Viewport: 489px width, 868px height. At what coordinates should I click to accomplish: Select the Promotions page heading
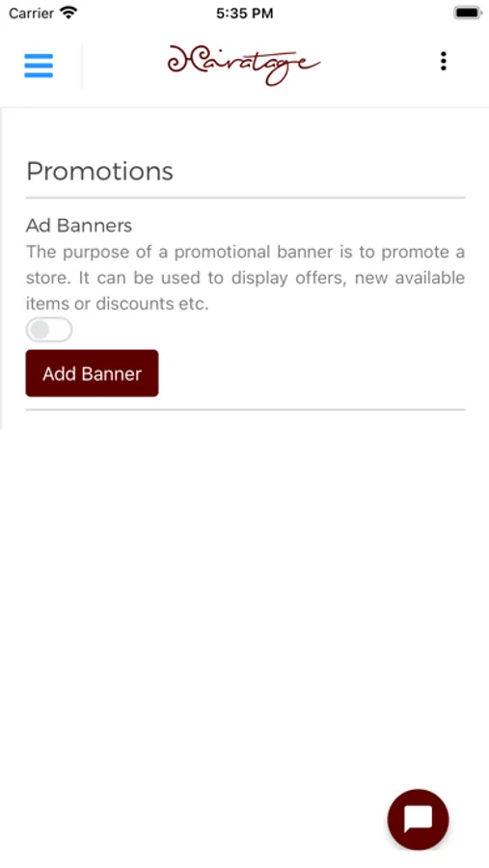[99, 171]
